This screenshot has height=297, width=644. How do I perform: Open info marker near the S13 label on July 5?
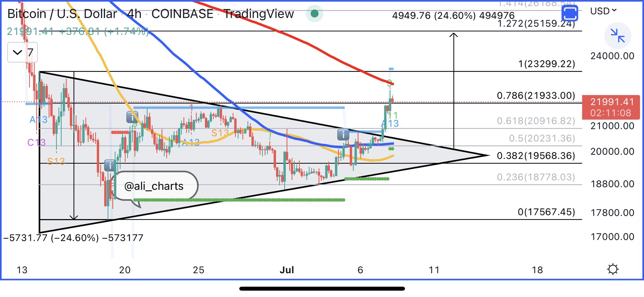click(x=343, y=135)
